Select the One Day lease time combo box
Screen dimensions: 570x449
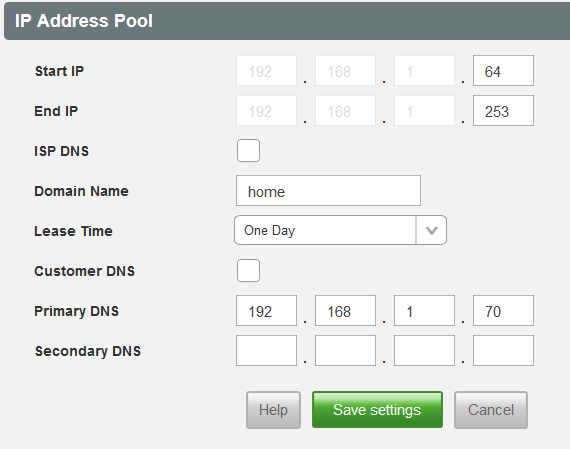[x=340, y=230]
